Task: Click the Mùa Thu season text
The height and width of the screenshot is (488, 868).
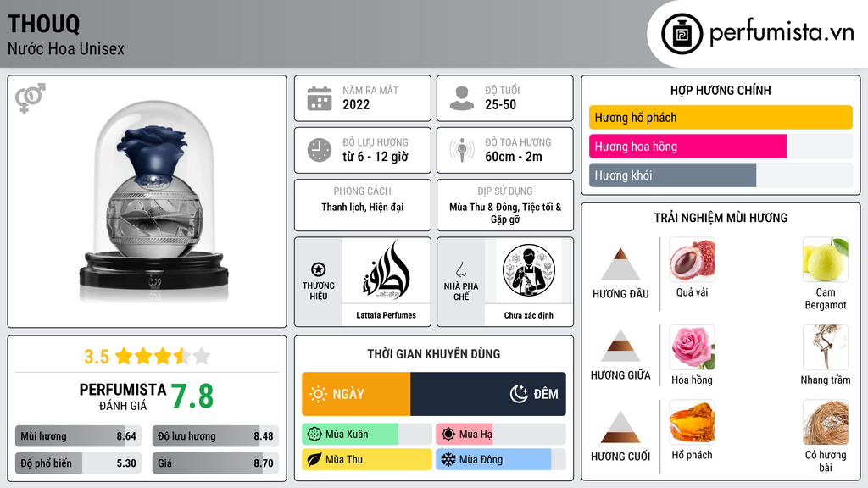Action: [344, 460]
